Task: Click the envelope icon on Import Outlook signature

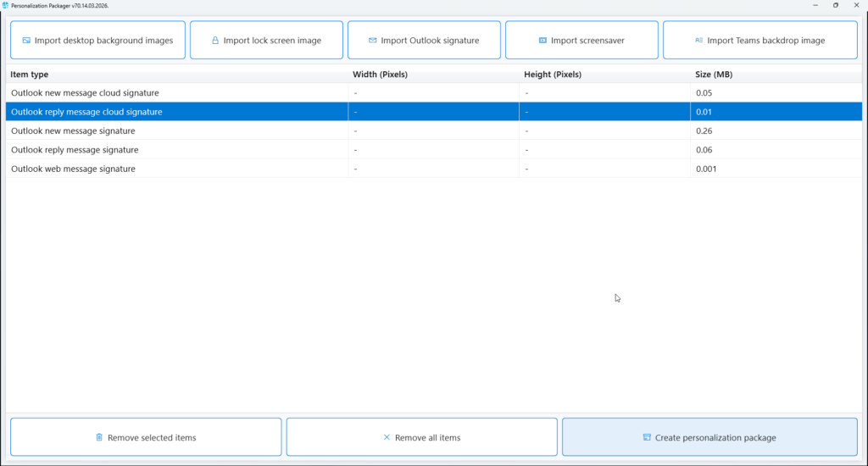Action: pyautogui.click(x=373, y=41)
